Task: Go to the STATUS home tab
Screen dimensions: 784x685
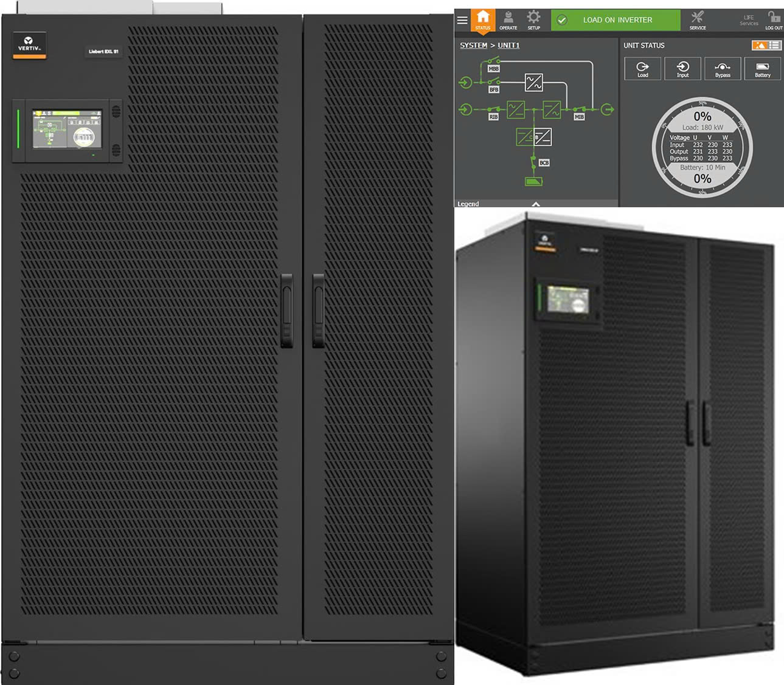Action: (x=483, y=20)
